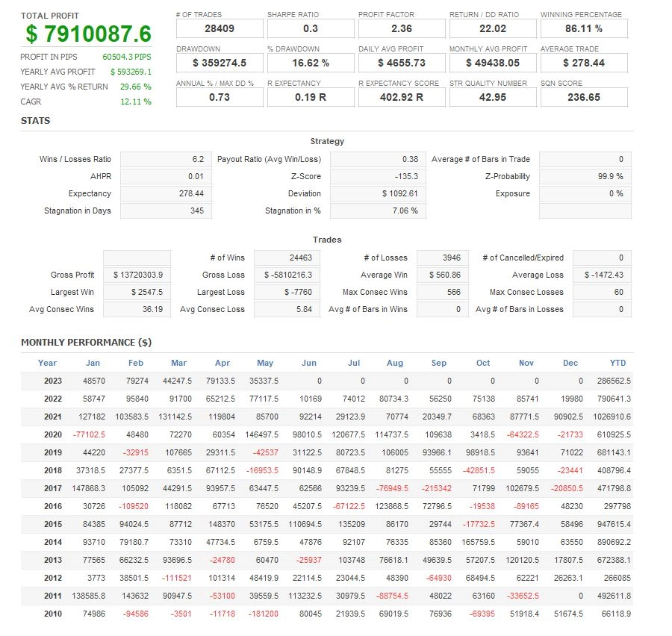
Task: Click the 2021 YTD value 1026910.6
Action: pos(612,417)
